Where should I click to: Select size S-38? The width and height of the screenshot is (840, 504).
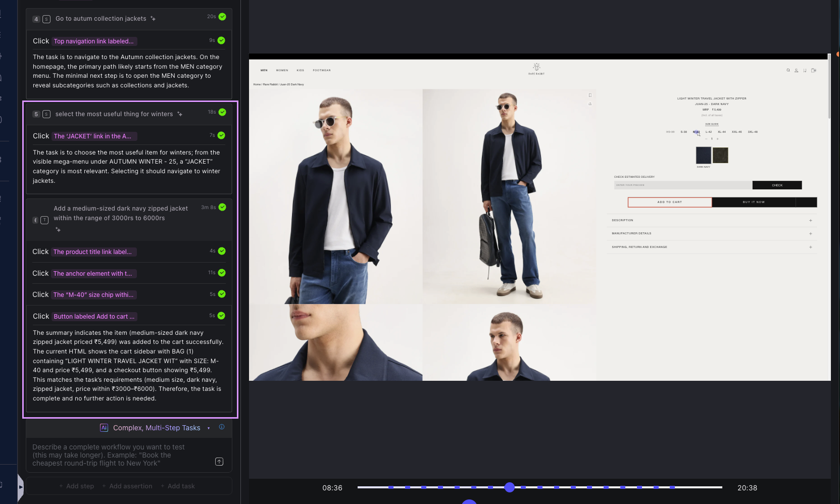(683, 132)
